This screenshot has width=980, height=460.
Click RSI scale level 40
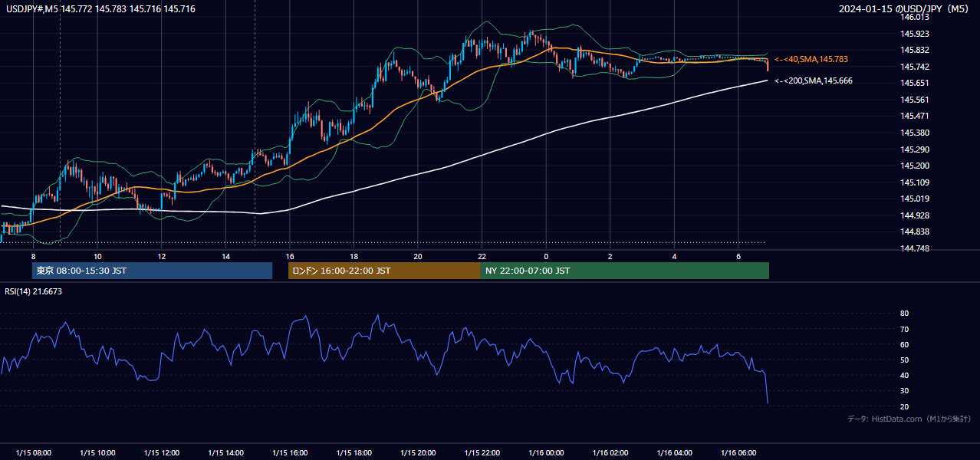(x=904, y=375)
